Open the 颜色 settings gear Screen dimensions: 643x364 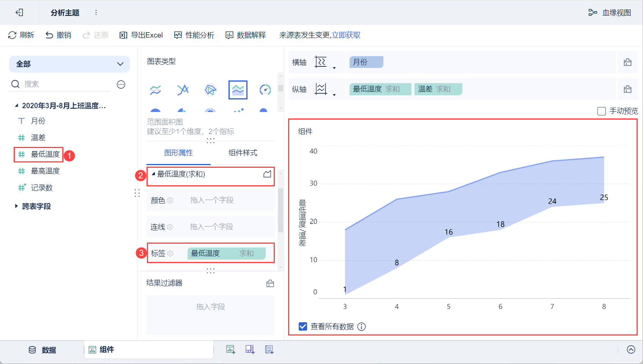[x=170, y=200]
